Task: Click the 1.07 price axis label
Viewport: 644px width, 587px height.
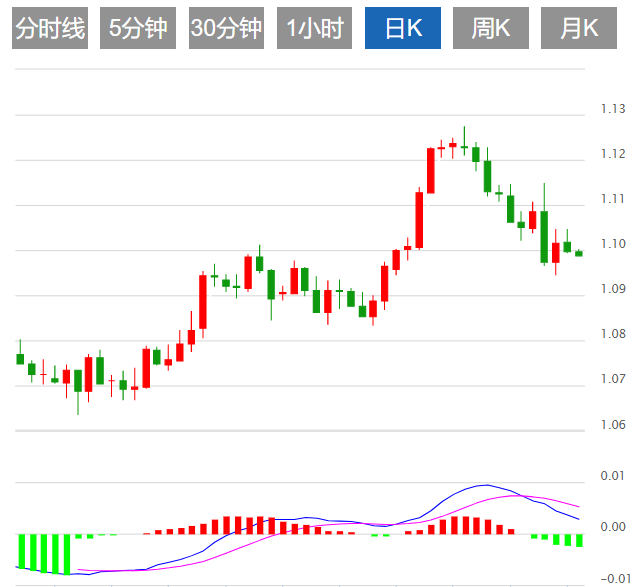Action: click(613, 379)
